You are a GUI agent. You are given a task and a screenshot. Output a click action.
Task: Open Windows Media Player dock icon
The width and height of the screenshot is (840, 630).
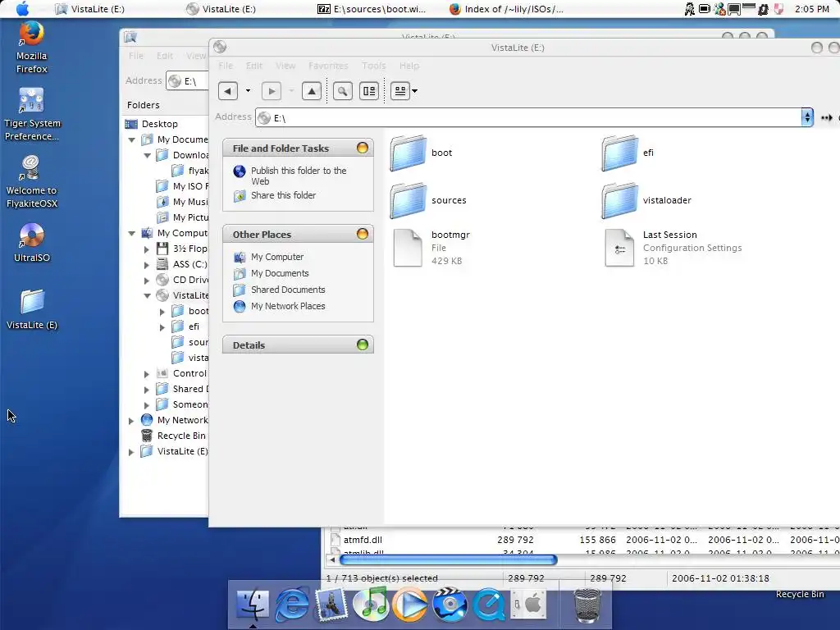[410, 605]
